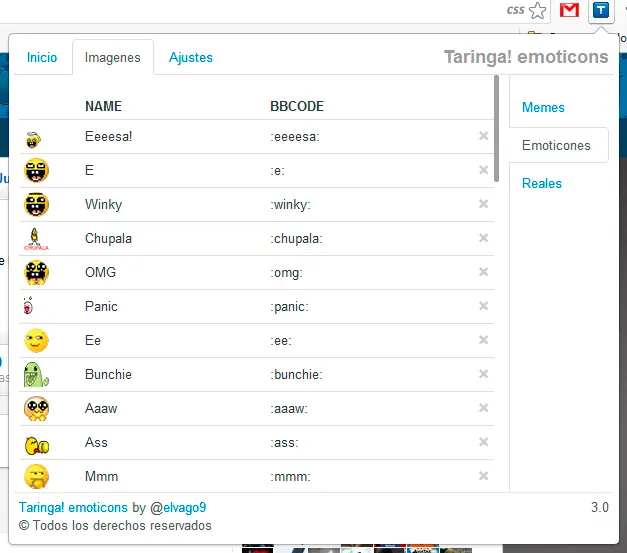Show the Reales category
This screenshot has width=627, height=553.
pyautogui.click(x=542, y=183)
